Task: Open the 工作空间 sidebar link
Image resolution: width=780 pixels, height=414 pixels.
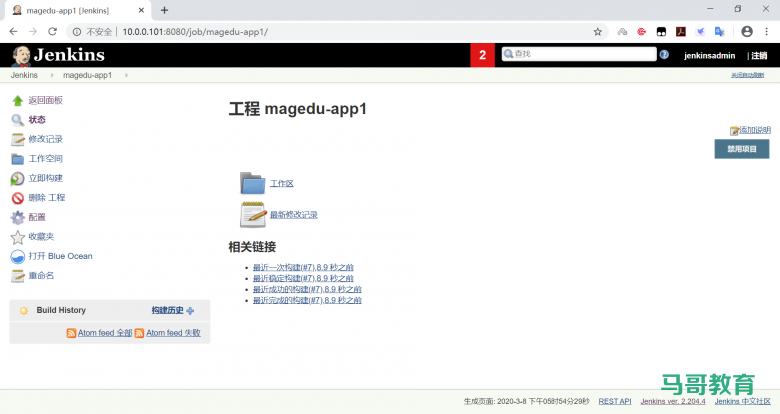Action: coord(45,159)
